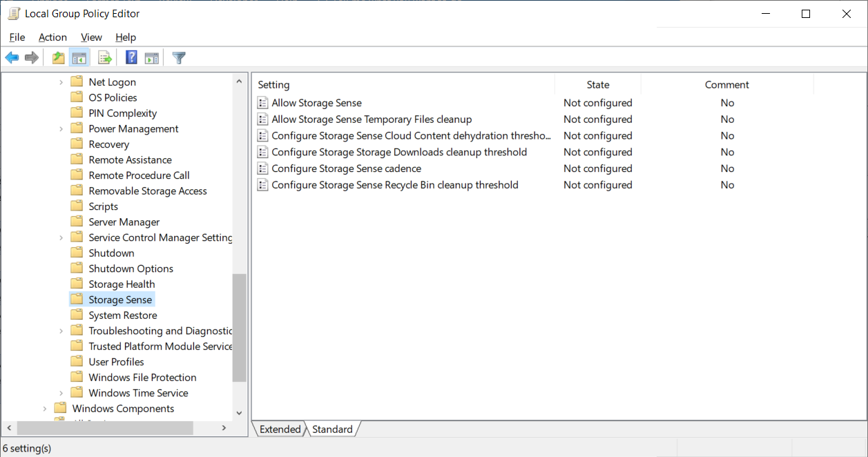Open the View menu
This screenshot has height=457, width=868.
91,37
